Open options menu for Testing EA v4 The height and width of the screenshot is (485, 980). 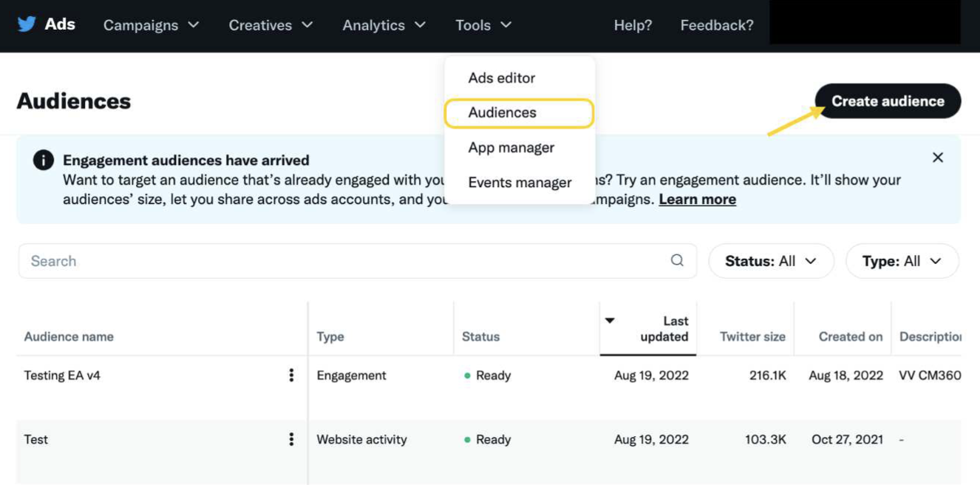pyautogui.click(x=291, y=376)
